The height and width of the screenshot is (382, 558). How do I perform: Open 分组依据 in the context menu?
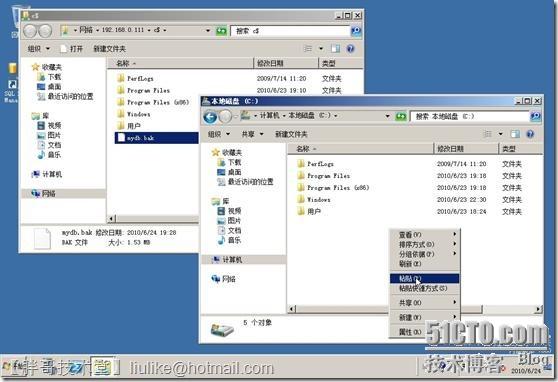click(425, 254)
